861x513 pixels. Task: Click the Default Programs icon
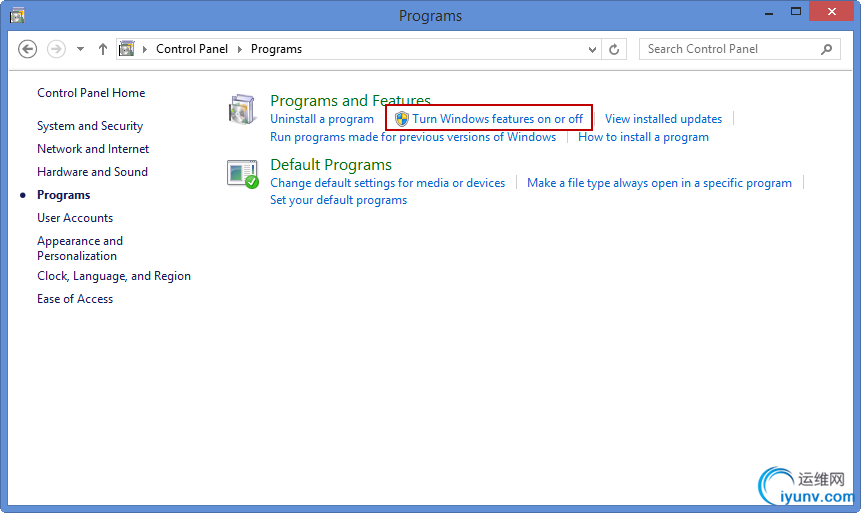(243, 174)
